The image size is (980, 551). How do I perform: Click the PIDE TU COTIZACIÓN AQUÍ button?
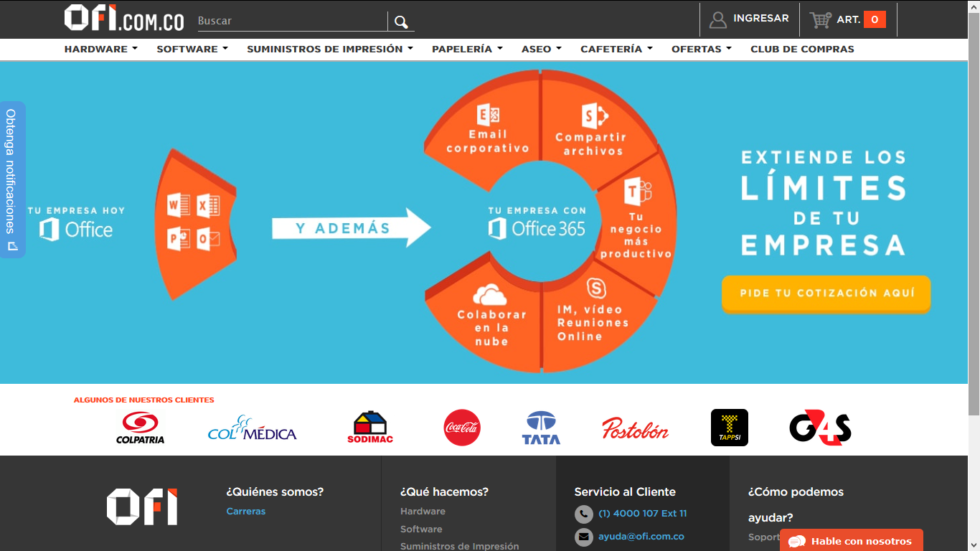(x=826, y=293)
